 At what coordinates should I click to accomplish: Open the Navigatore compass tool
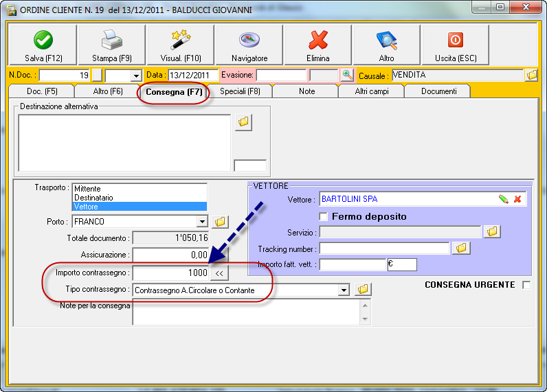249,45
